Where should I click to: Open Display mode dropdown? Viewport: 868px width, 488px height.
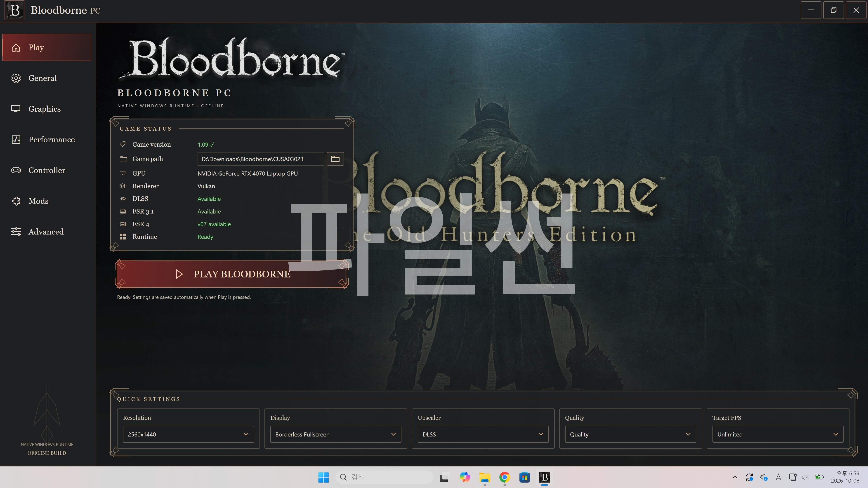click(336, 434)
